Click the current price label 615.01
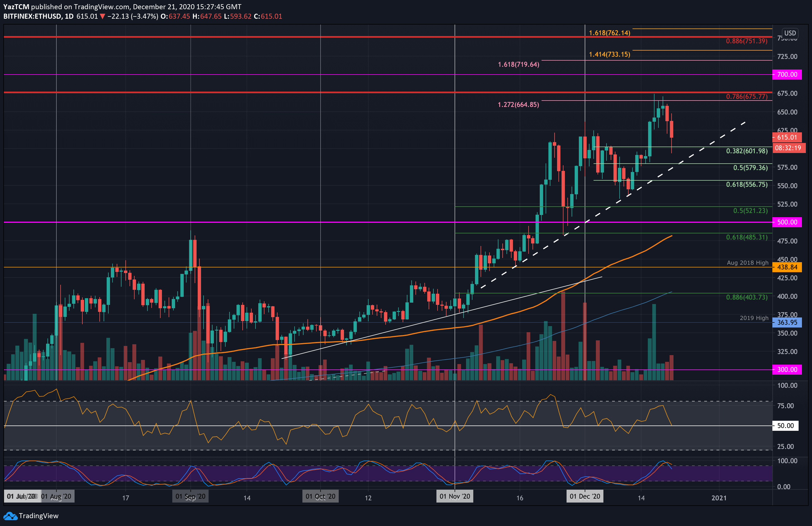The image size is (812, 526). pyautogui.click(x=787, y=137)
